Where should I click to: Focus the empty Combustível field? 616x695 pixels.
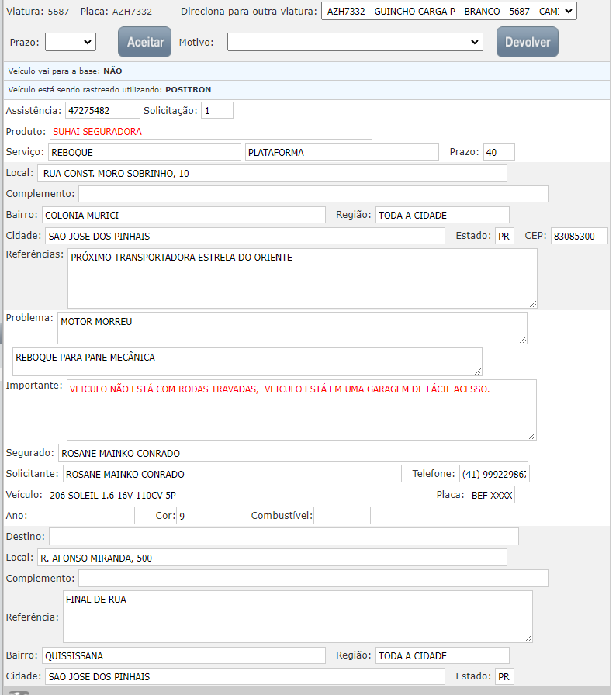tap(341, 516)
